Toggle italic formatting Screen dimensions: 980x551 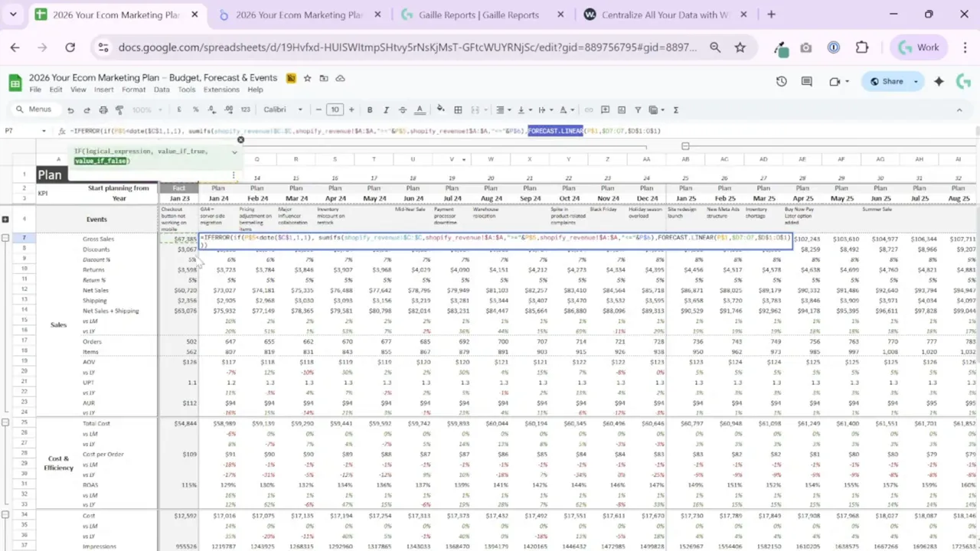386,109
